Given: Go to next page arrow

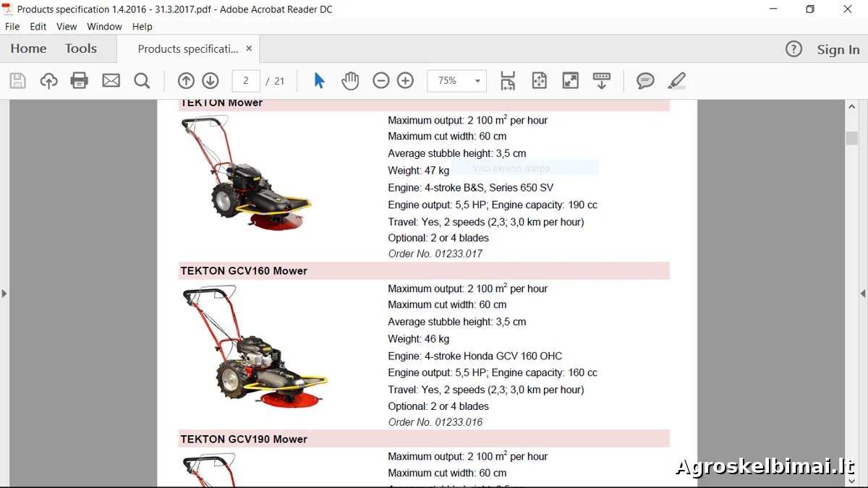Looking at the screenshot, I should [x=210, y=80].
